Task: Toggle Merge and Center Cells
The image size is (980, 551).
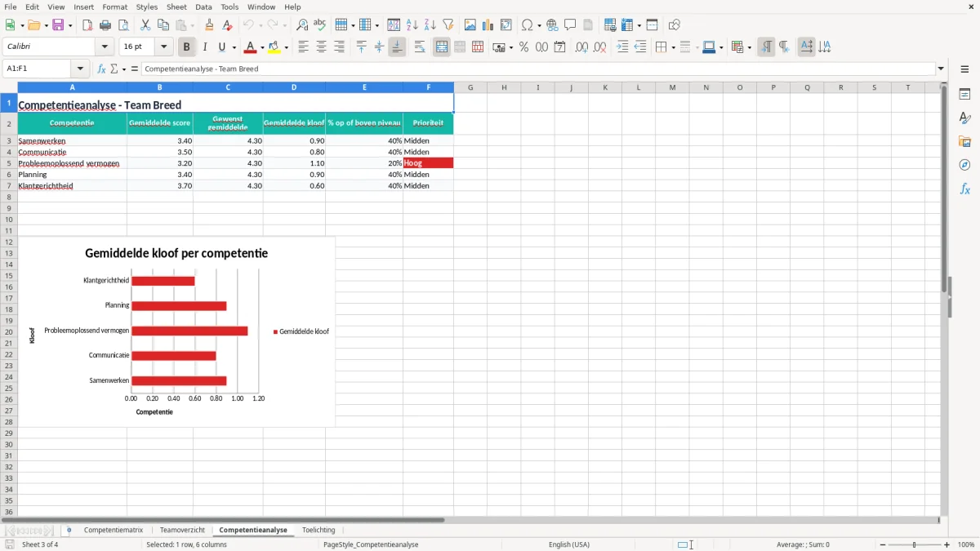Action: point(442,47)
